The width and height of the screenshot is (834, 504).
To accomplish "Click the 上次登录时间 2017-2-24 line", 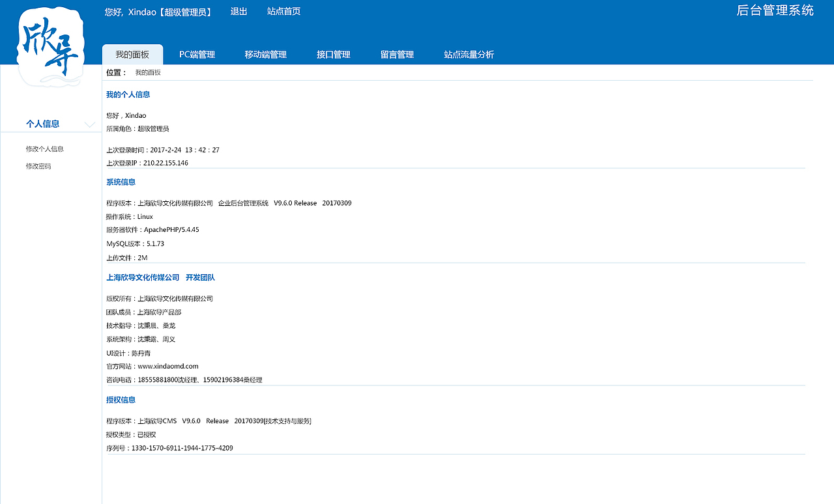I will point(163,150).
